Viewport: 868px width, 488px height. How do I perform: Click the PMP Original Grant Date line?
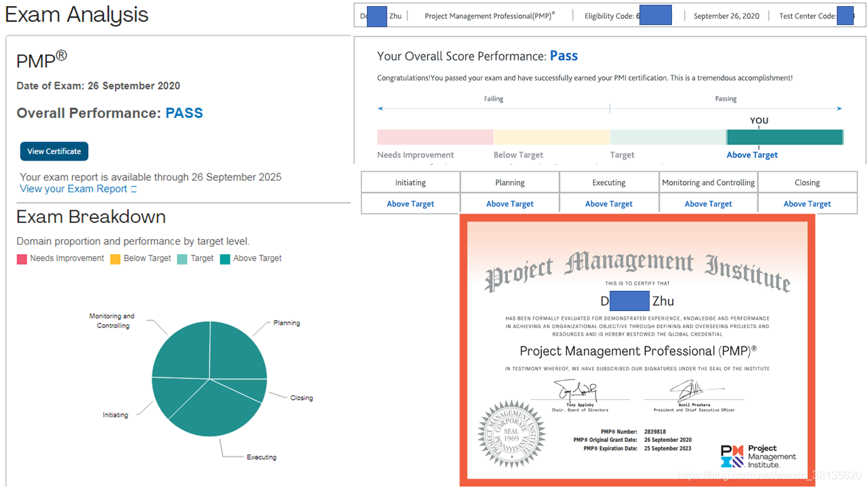tap(632, 440)
